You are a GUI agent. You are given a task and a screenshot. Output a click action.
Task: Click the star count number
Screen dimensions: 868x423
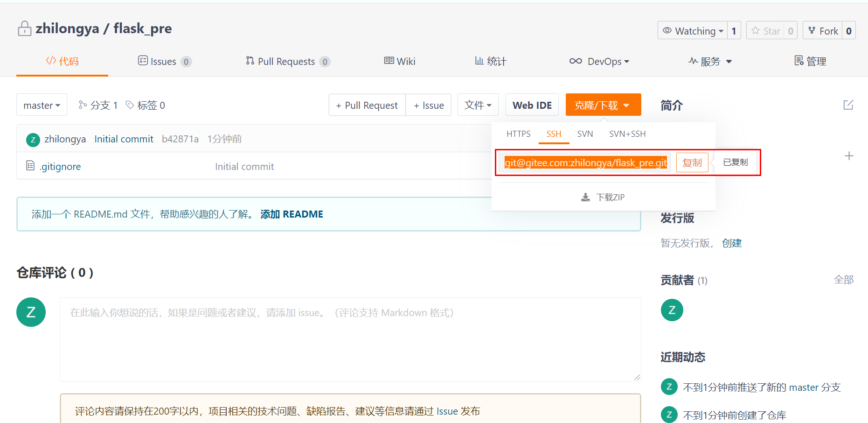791,31
